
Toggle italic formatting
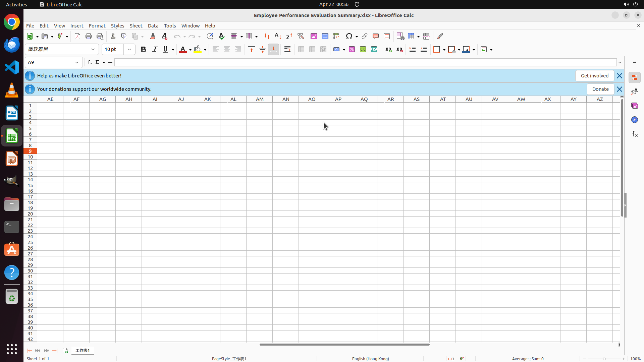click(x=155, y=50)
